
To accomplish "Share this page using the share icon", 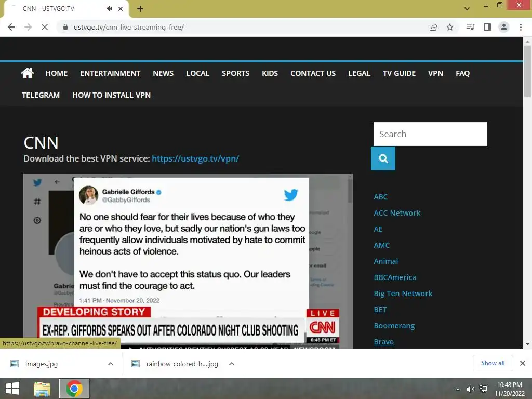I will [x=433, y=27].
